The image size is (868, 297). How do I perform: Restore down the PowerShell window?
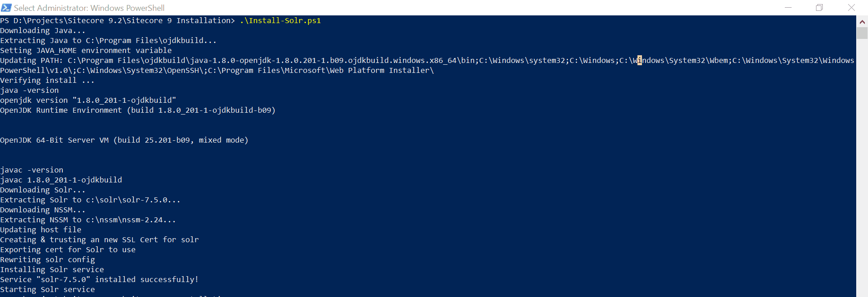point(819,8)
